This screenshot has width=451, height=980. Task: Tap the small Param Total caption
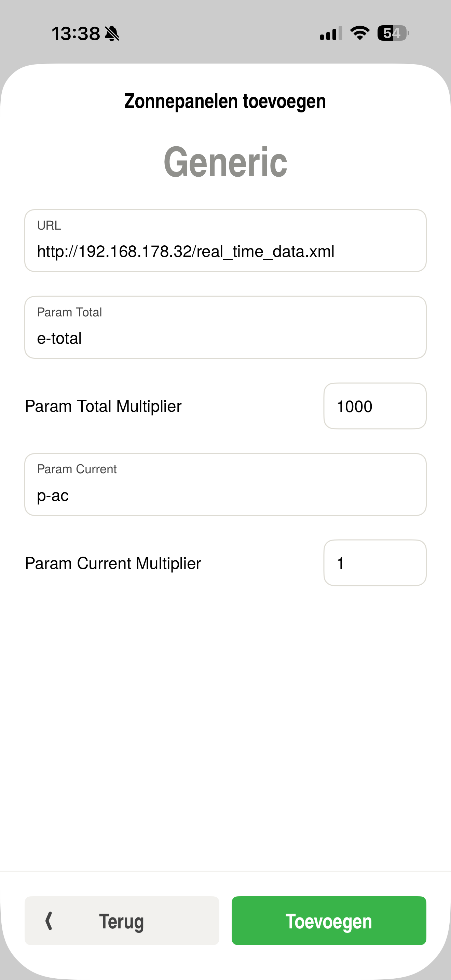coord(69,312)
